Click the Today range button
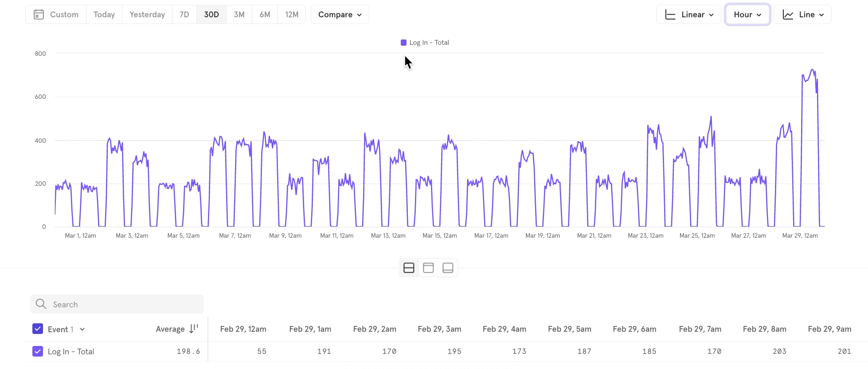868x369 pixels. pos(104,15)
